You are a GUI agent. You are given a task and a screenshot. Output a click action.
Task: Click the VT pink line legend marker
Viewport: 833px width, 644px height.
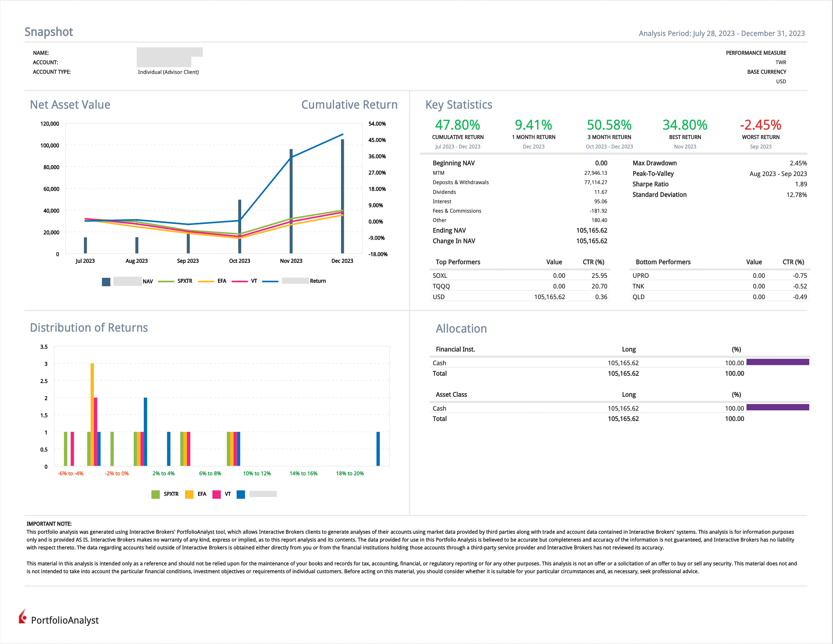coord(240,281)
